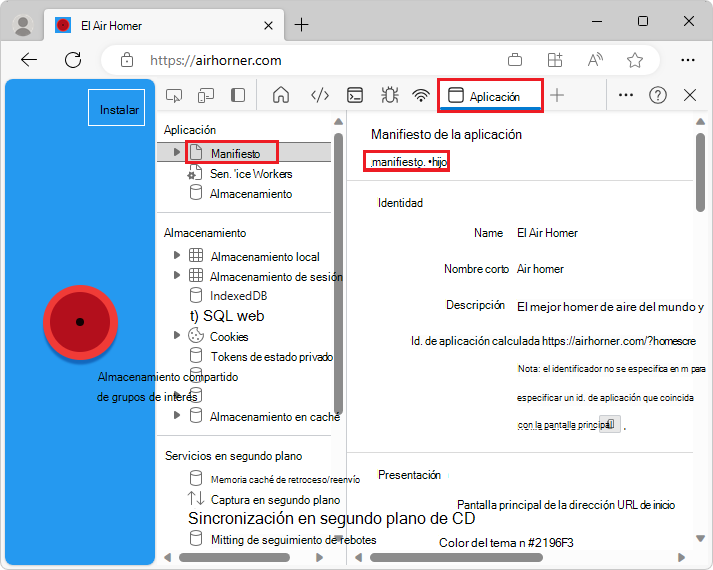Click the 'Color del tema n #2196F3' text
This screenshot has width=713, height=570.
(x=506, y=543)
